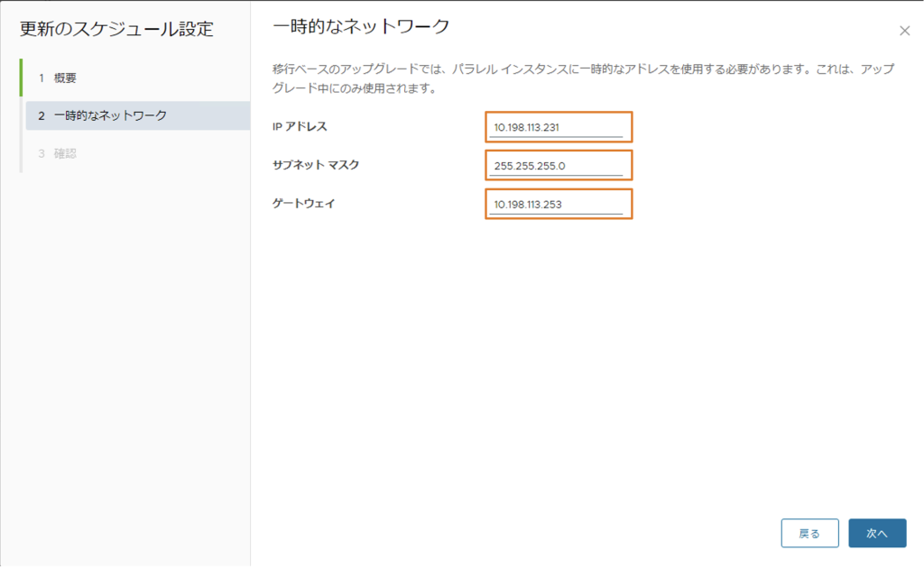The width and height of the screenshot is (924, 578).
Task: Close the update schedule wizard dialog
Action: point(904,31)
